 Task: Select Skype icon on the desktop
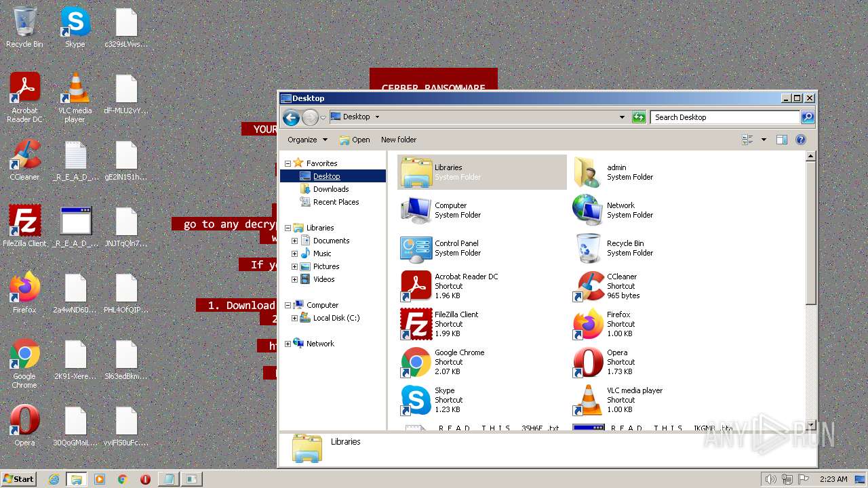(75, 27)
